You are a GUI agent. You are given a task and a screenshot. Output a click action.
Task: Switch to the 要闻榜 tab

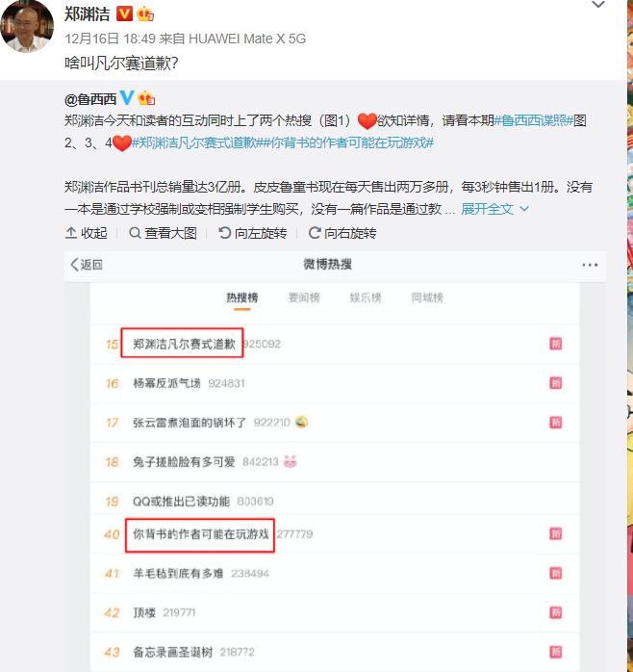tap(304, 297)
